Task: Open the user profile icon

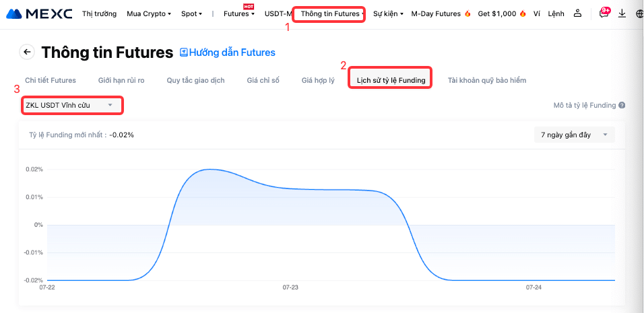Action: 577,13
